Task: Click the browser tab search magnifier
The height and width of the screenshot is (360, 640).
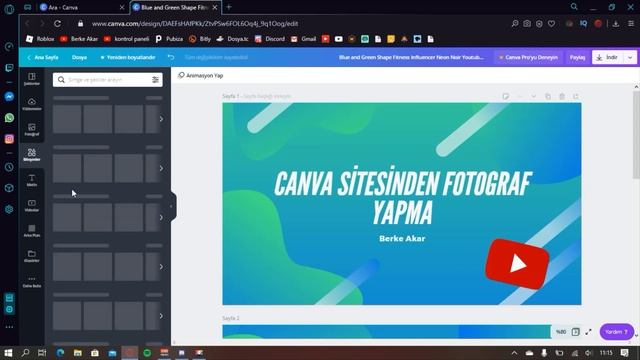Action: pyautogui.click(x=574, y=7)
